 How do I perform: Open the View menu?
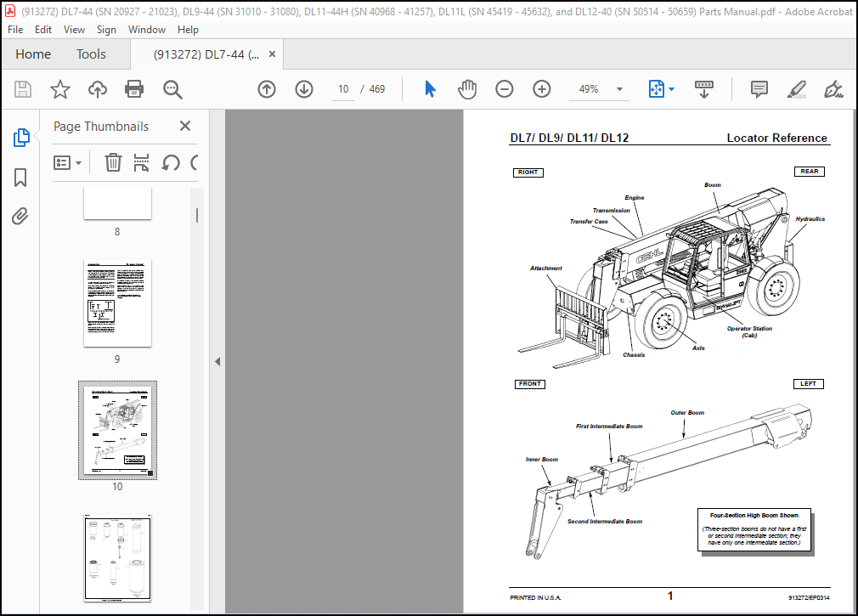coord(74,30)
